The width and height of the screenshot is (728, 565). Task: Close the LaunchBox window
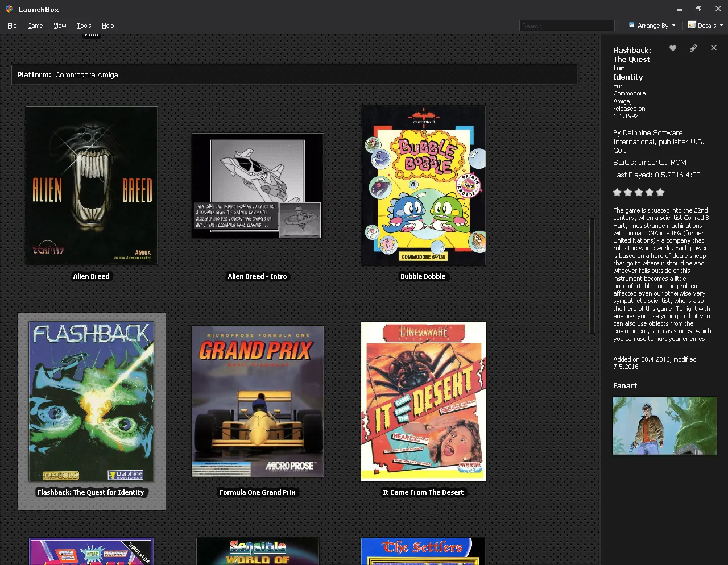point(718,9)
